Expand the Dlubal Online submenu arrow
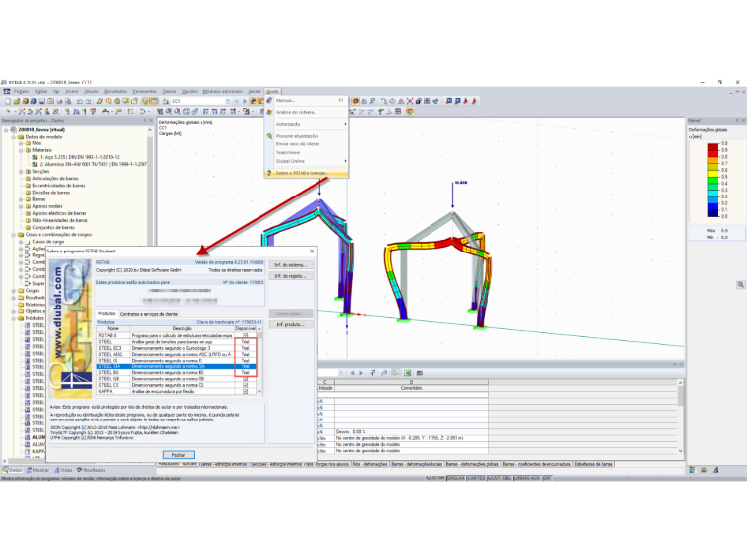This screenshot has height=560, width=747. pos(345,161)
